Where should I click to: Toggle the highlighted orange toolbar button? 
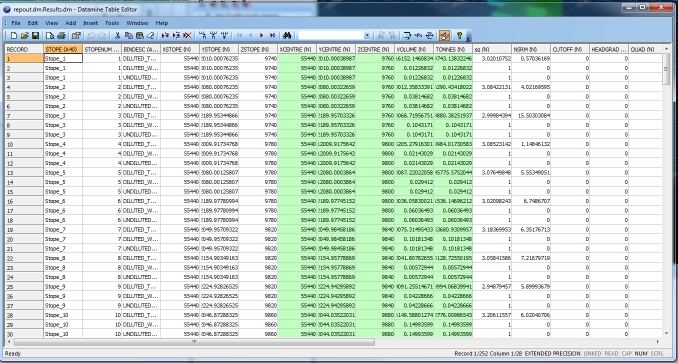(445, 35)
